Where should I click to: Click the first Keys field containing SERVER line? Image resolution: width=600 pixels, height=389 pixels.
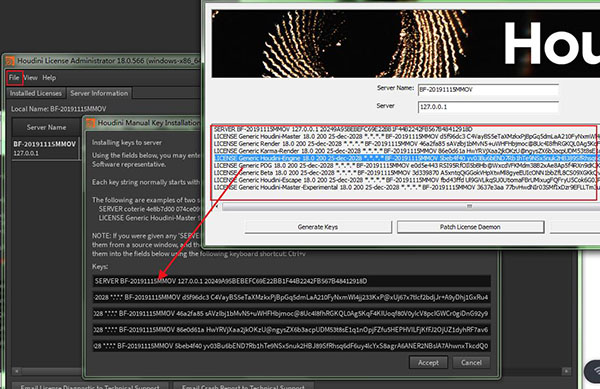[291, 281]
